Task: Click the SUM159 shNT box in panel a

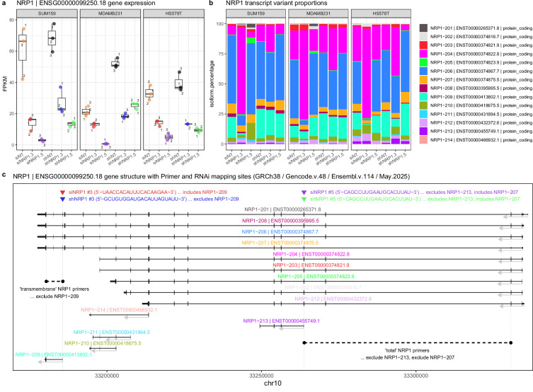Action: (x=52, y=38)
